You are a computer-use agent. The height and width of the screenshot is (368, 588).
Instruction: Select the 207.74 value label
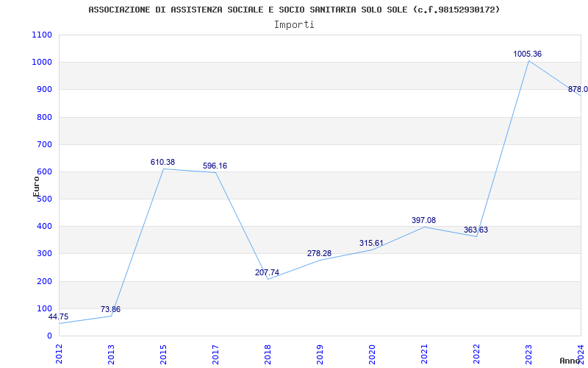(267, 272)
